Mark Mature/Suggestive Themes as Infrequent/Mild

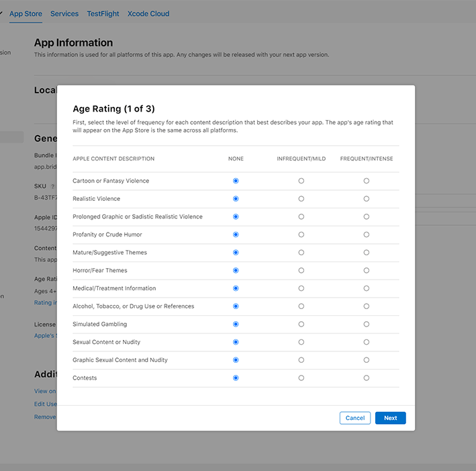point(301,253)
